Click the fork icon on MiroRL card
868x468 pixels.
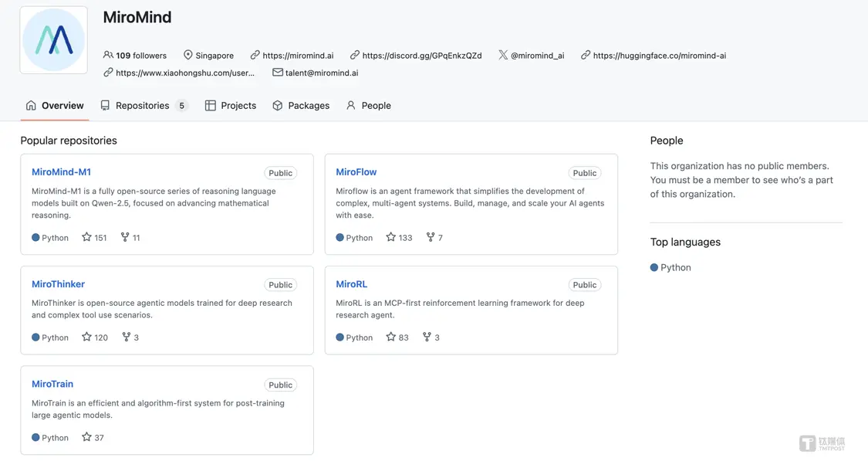click(x=427, y=337)
